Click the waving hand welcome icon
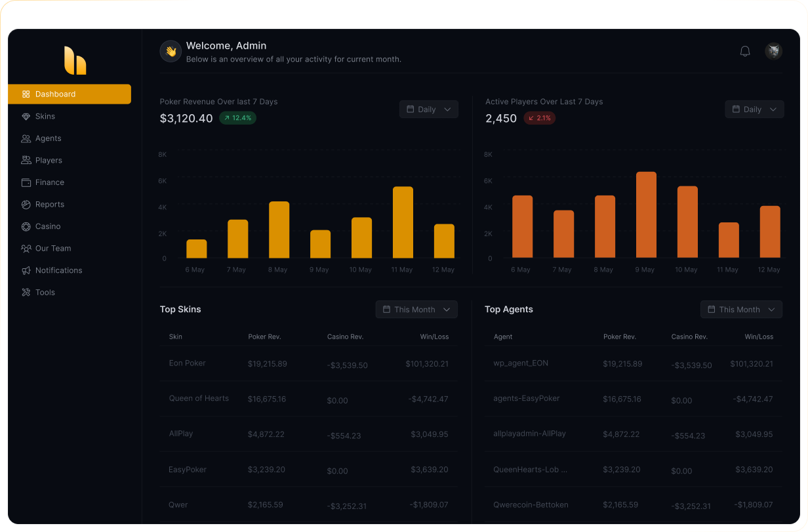808x532 pixels. [171, 51]
